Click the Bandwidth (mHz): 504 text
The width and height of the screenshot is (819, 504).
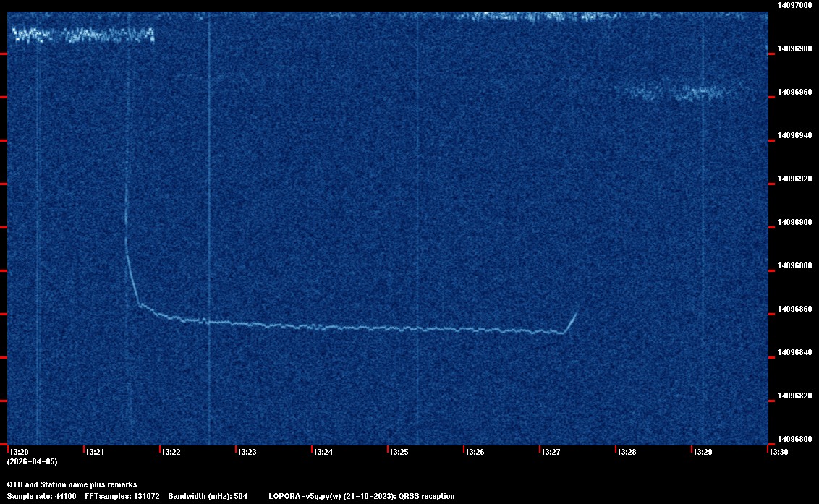208,496
